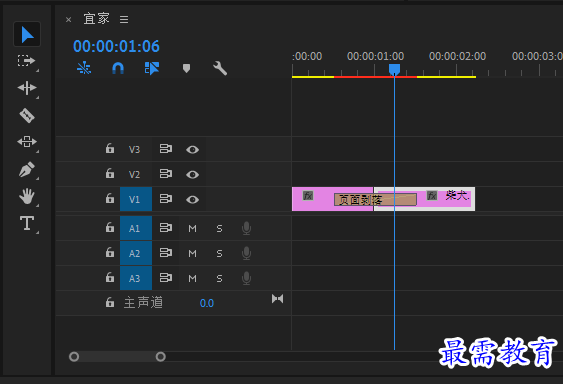Viewport: 563px width, 384px height.
Task: Select the Hand tool
Action: pos(27,196)
